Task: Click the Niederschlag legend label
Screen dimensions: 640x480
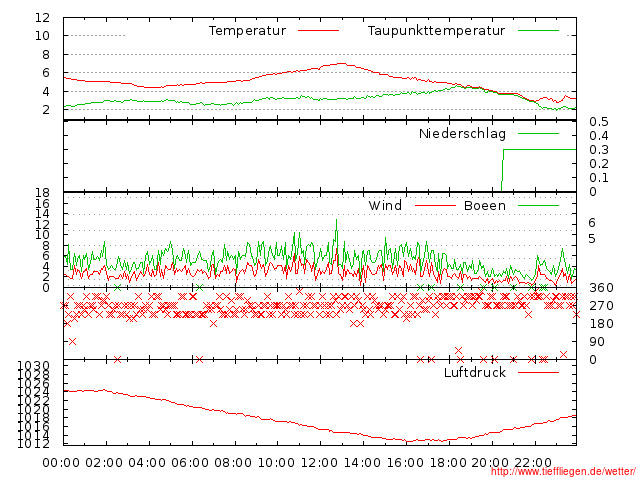Action: (462, 134)
